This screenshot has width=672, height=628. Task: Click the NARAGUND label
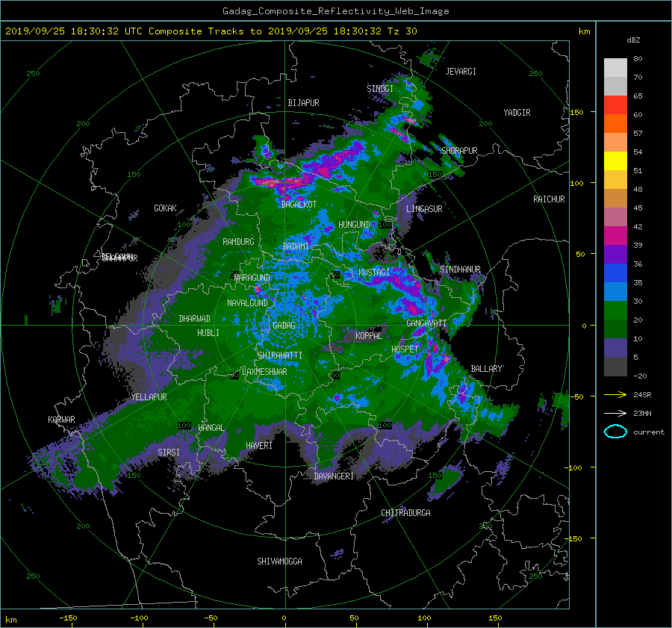point(252,278)
